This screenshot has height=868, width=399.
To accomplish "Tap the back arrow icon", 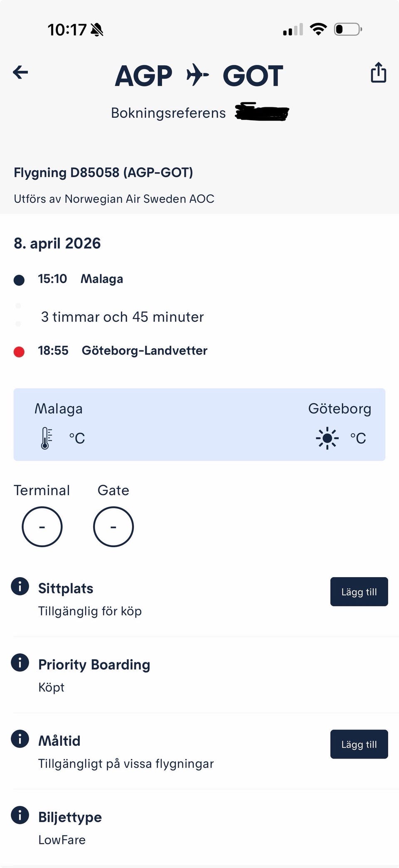I will tap(20, 72).
